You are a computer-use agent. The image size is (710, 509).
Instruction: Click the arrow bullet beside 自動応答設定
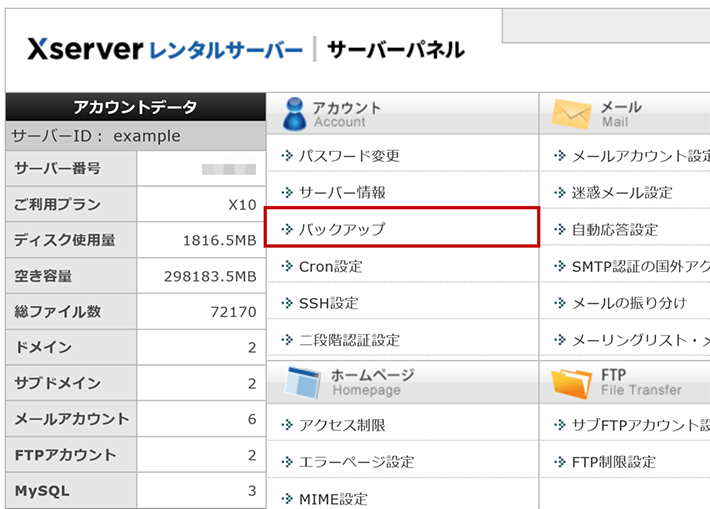coord(560,229)
